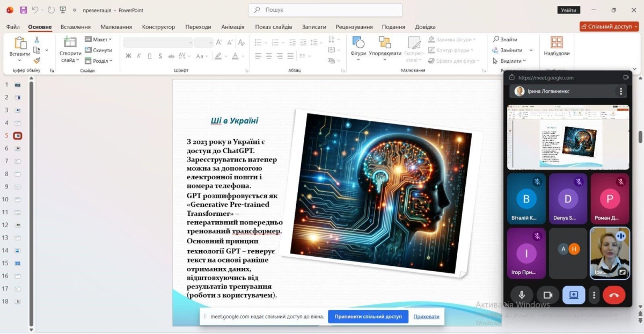Click the Створити слайд icon
Viewport: 644px width, 334px height.
(x=70, y=43)
